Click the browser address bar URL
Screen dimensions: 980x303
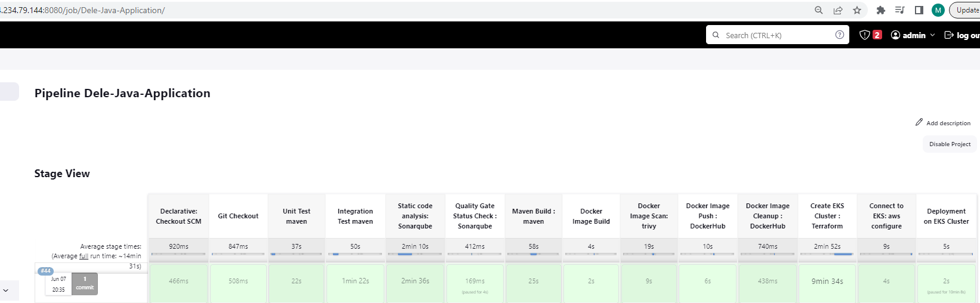point(82,10)
